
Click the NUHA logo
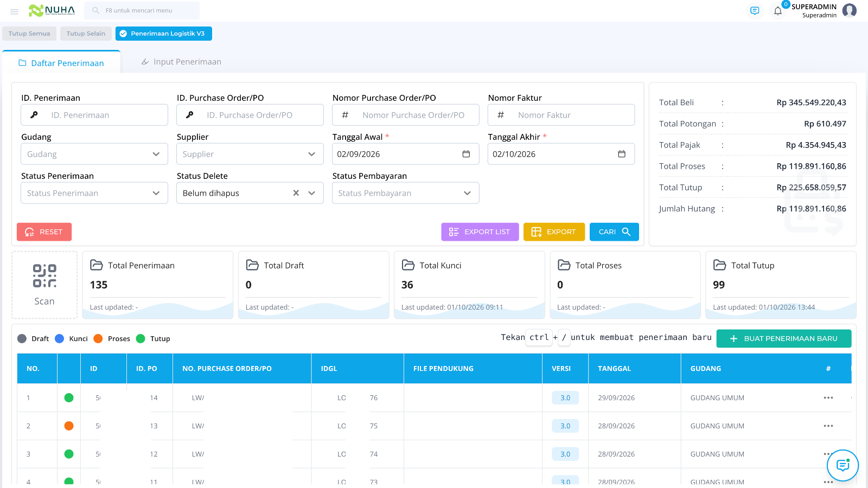click(x=52, y=10)
